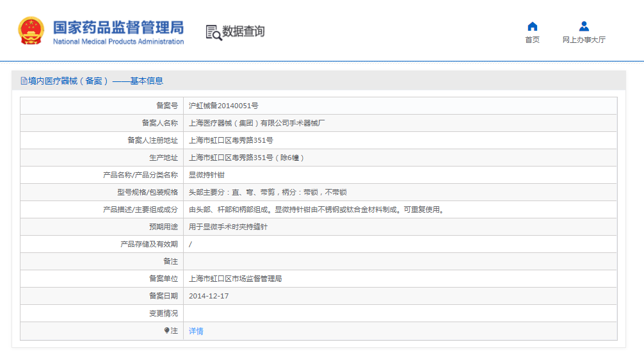Open 网上办事大厅 text label
The width and height of the screenshot is (644, 351).
(584, 40)
